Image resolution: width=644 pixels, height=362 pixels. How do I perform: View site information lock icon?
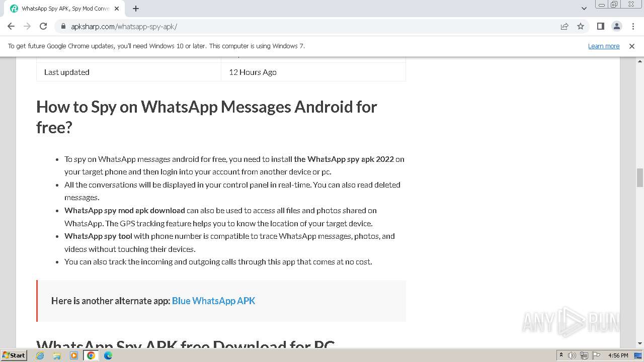tap(63, 26)
